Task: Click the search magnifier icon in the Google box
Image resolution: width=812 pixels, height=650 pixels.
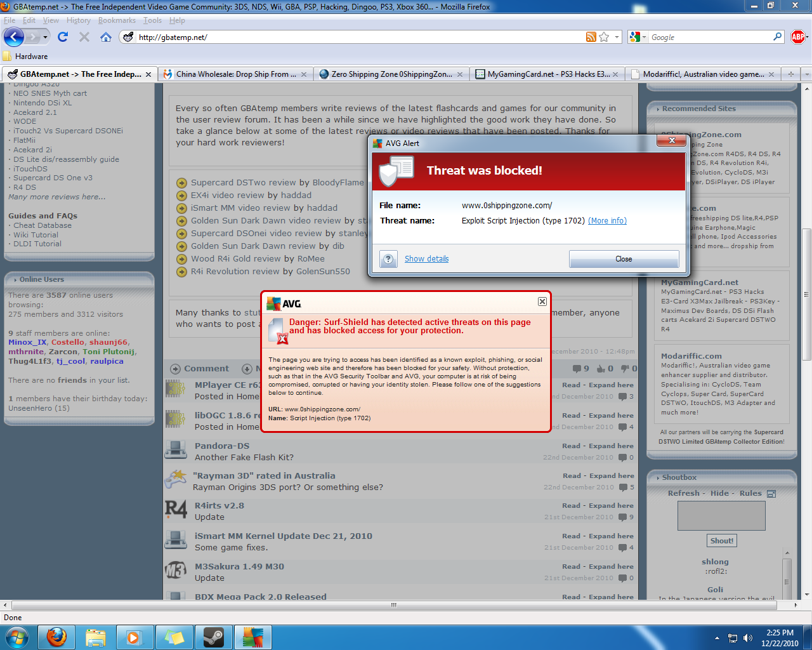Action: tap(778, 37)
